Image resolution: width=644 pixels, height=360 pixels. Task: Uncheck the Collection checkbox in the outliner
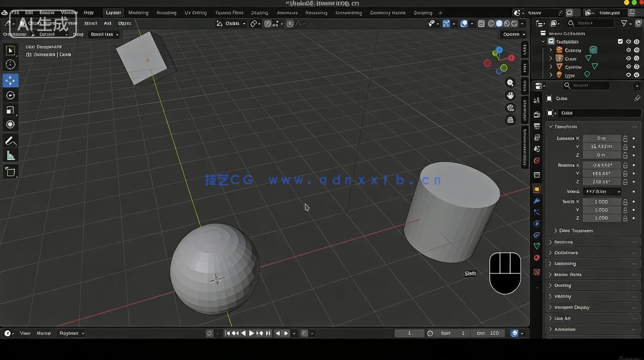620,41
